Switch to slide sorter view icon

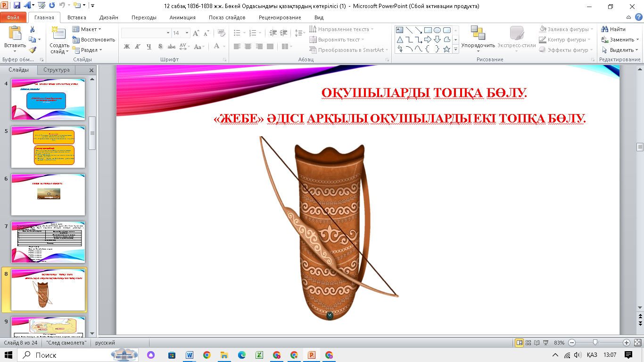pos(529,343)
